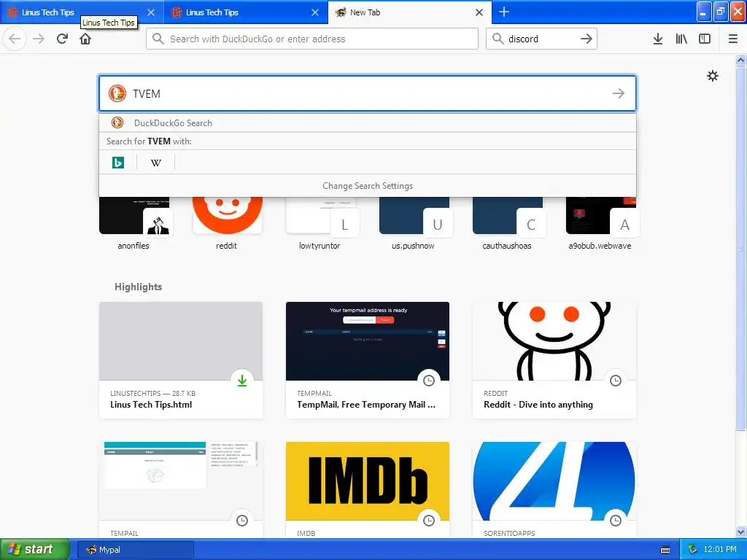Screen dimensions: 747x560
Task: Close the New Tab tab
Action: pos(480,12)
